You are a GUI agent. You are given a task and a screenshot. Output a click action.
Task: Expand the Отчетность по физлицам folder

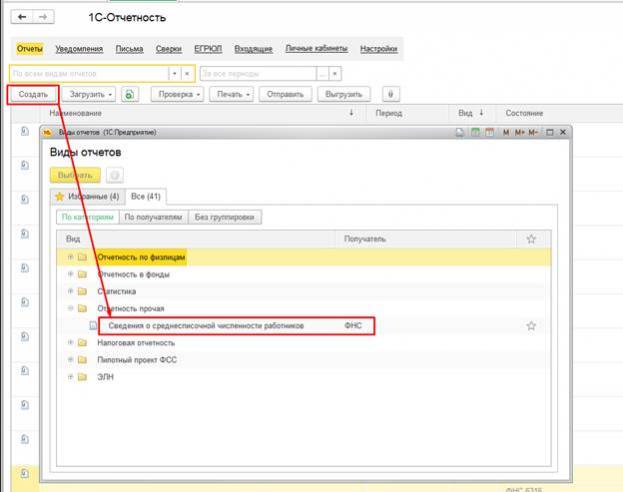71,257
